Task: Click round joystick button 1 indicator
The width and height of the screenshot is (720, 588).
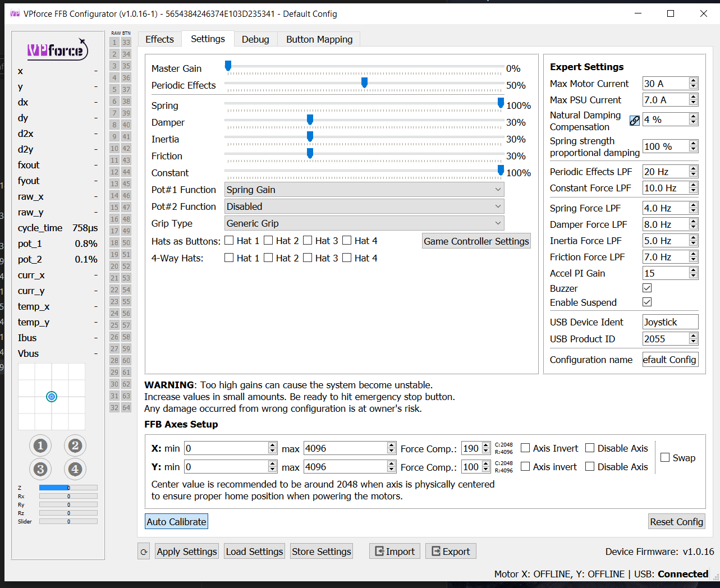Action: coord(40,446)
